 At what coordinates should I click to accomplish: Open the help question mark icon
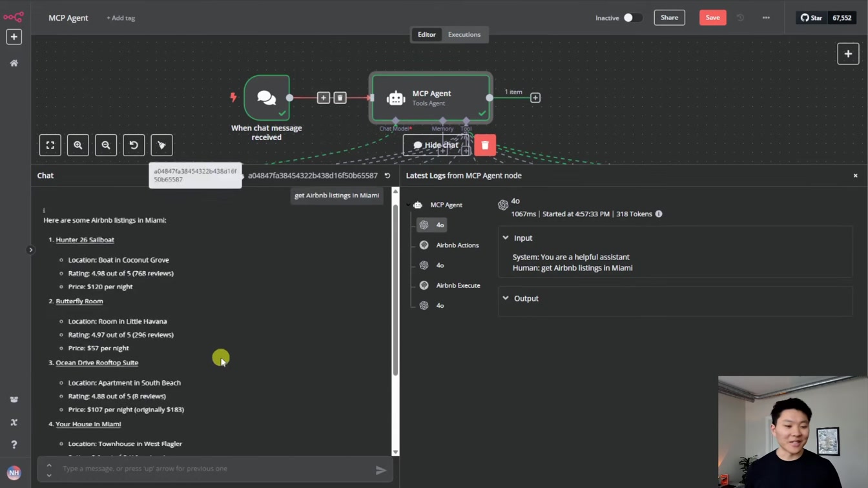coord(14,445)
